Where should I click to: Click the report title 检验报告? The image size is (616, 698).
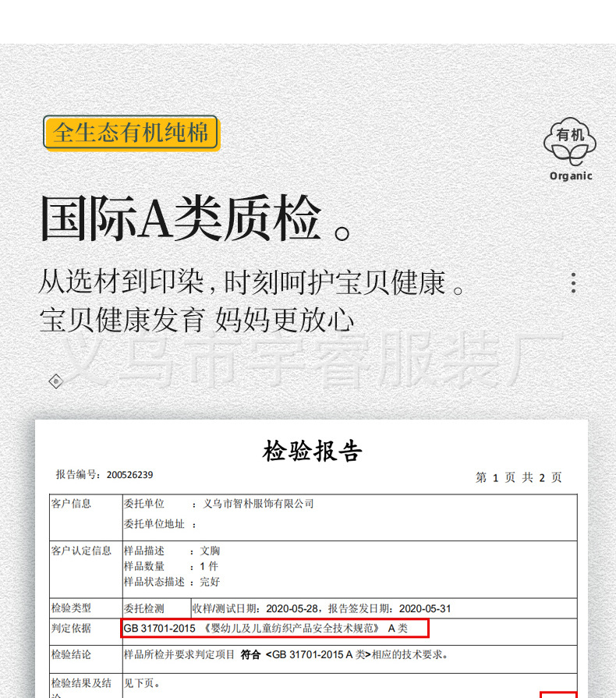(312, 451)
